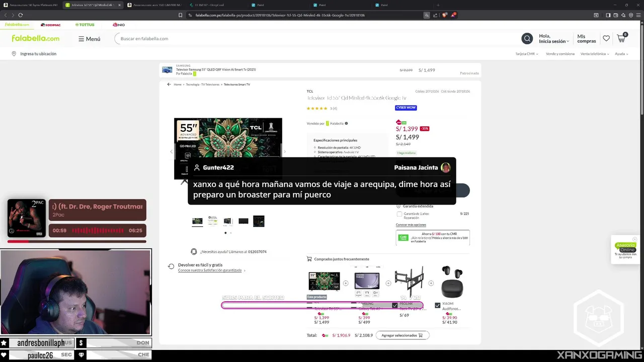The height and width of the screenshot is (362, 644).
Task: Close the Asesoría Online widget
Action: click(634, 239)
